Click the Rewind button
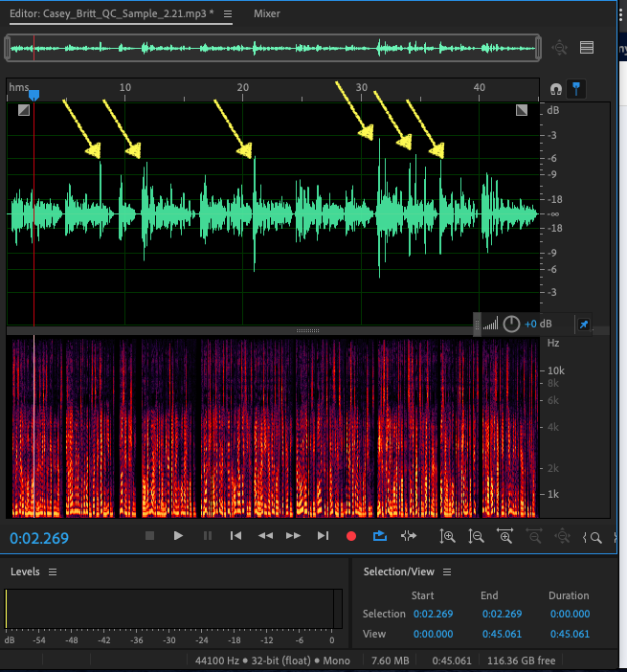This screenshot has height=672, width=627. tap(265, 536)
